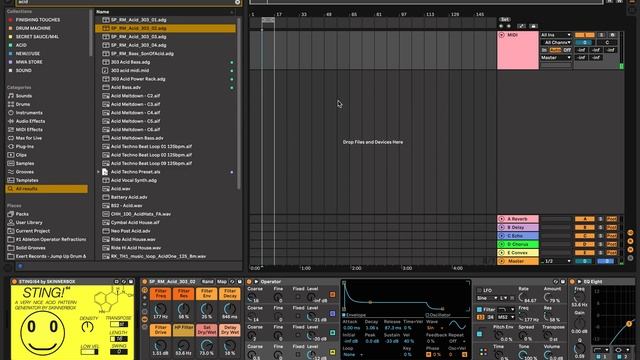Switch to Operator Oscillator tab

click(437, 315)
